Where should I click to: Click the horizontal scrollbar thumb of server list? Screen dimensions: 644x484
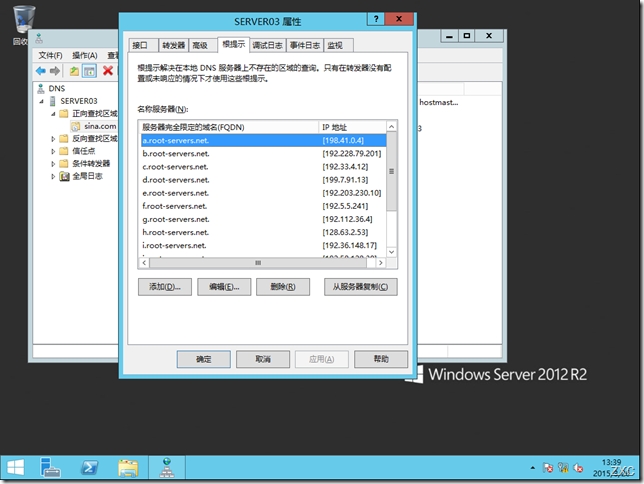tap(258, 263)
